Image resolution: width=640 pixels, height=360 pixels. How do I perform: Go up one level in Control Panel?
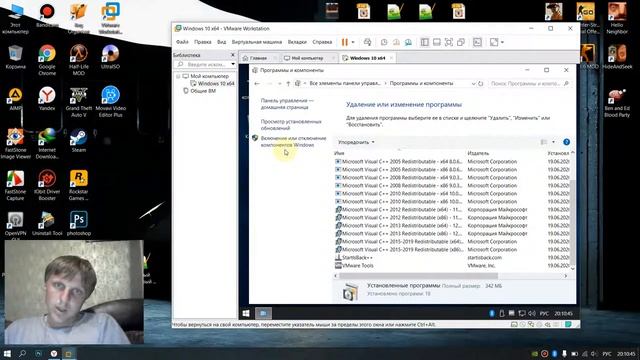pos(288,83)
